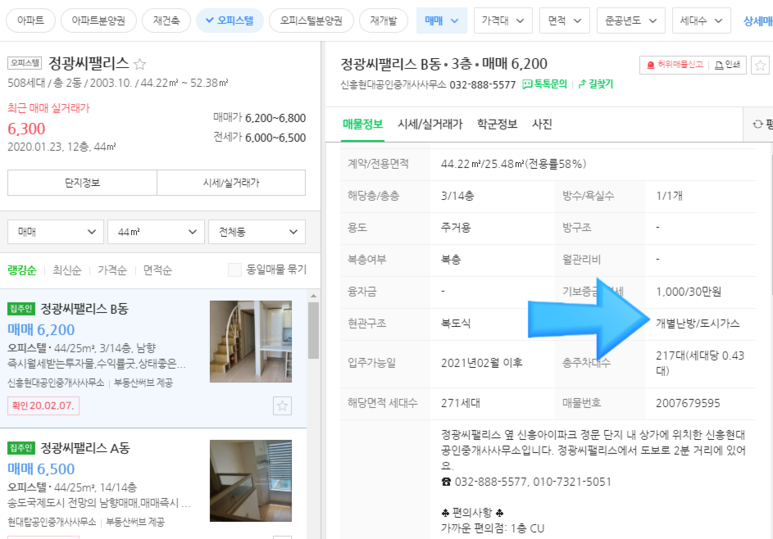The width and height of the screenshot is (773, 539).
Task: Select the 재건축 filter
Action: [x=166, y=21]
